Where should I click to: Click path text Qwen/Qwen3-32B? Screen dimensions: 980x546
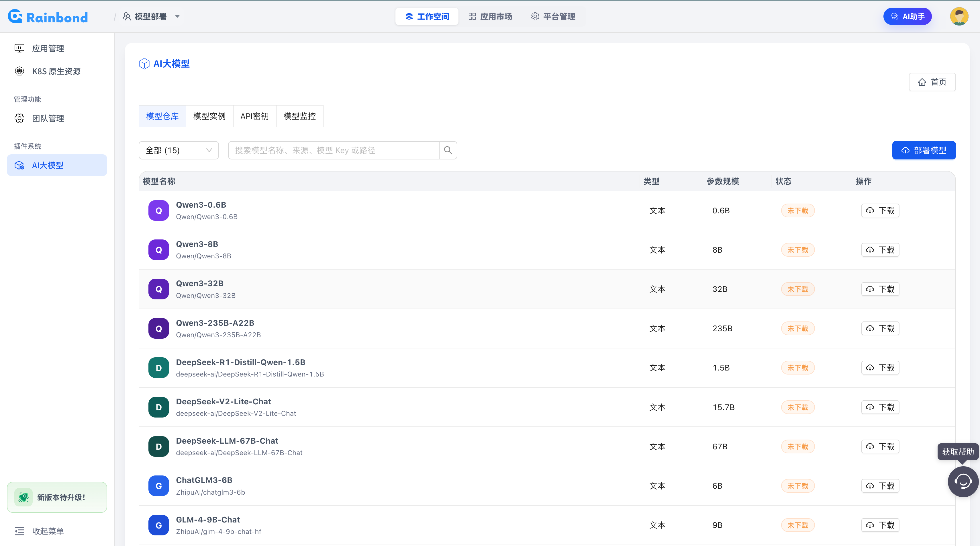[x=205, y=295]
